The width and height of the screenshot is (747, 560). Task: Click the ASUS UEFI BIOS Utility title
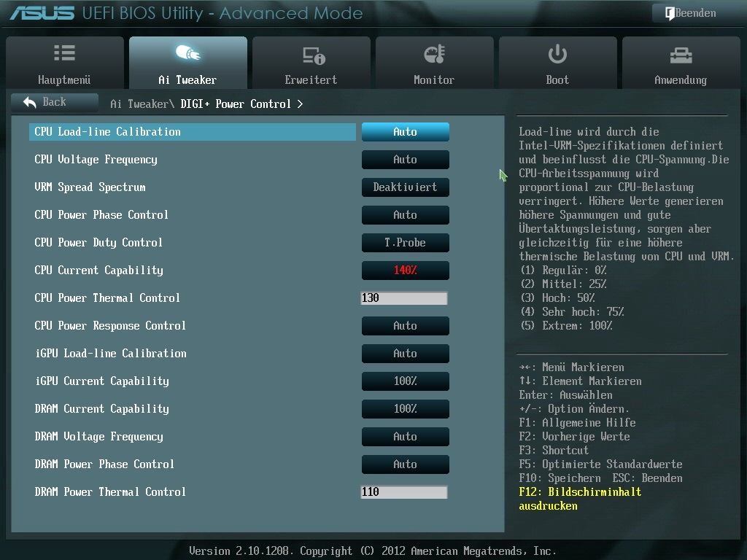[x=186, y=13]
